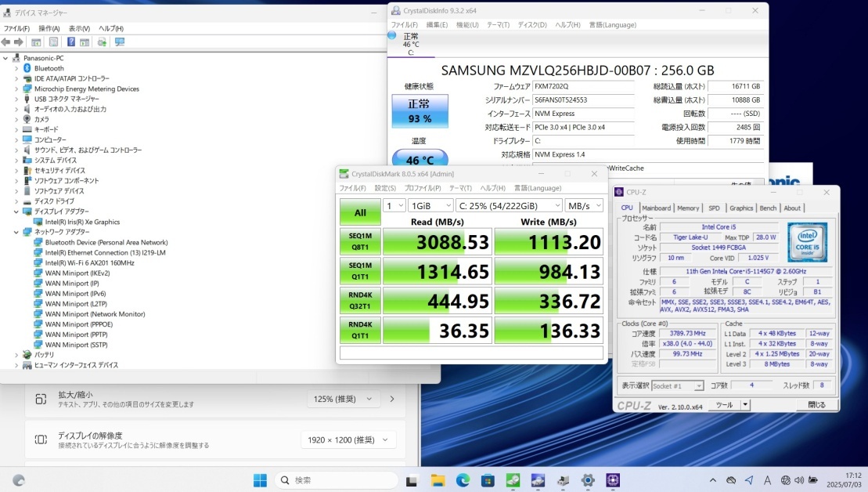Viewport: 868px width, 492px height.
Task: Collapse the ディスプレイ アダプター node
Action: coord(16,212)
